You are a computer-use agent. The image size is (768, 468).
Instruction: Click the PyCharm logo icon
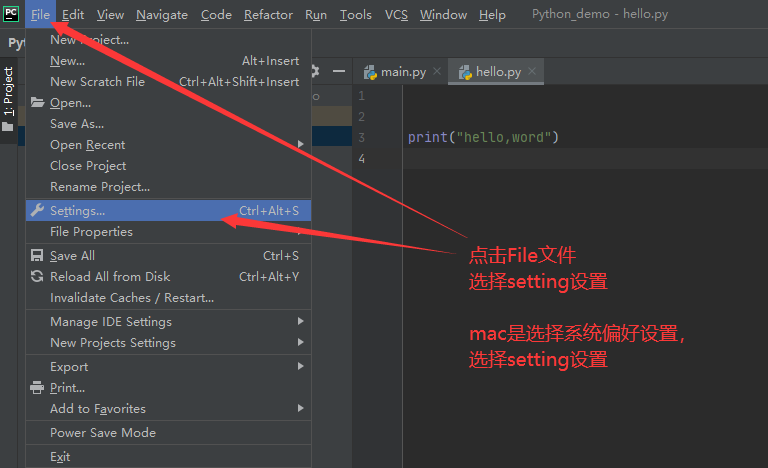[x=11, y=13]
